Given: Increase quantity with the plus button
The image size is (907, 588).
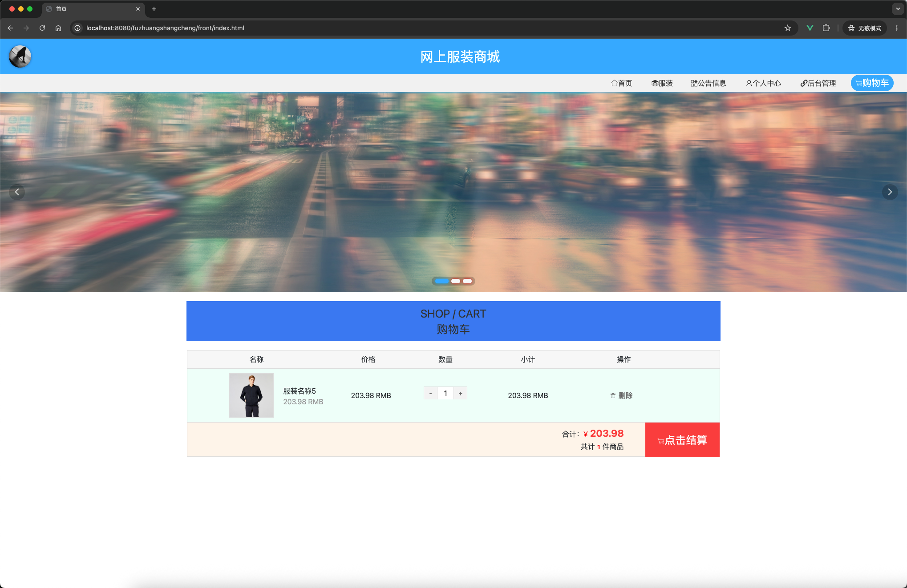Looking at the screenshot, I should click(461, 393).
